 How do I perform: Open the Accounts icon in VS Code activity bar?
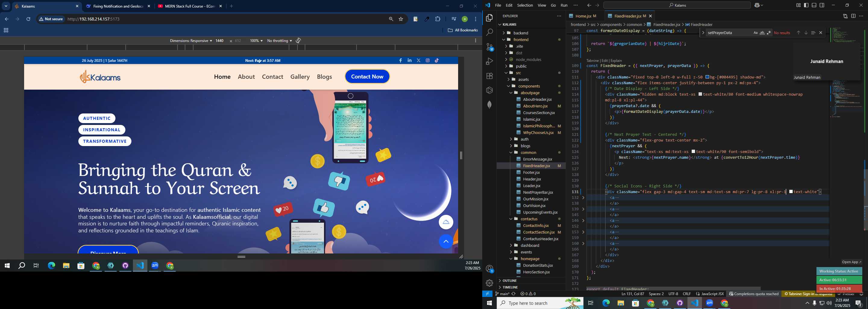click(x=489, y=269)
